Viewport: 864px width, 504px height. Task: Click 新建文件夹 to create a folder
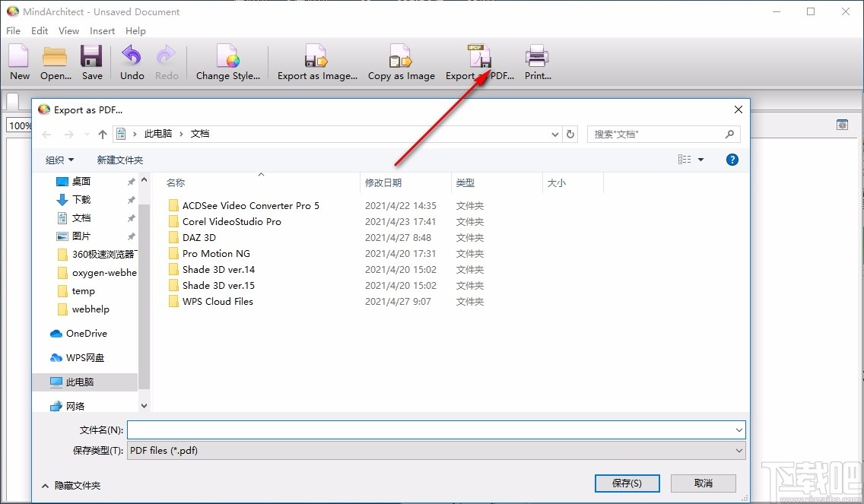click(120, 160)
